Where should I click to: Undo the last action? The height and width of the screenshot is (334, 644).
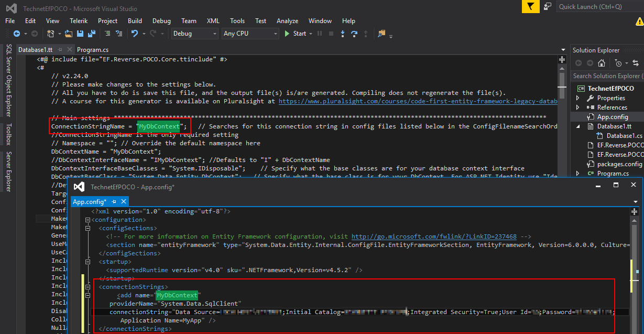click(x=135, y=34)
